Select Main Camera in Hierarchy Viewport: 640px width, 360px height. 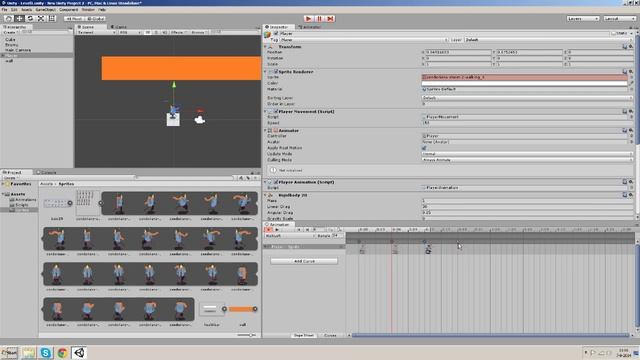[x=18, y=50]
